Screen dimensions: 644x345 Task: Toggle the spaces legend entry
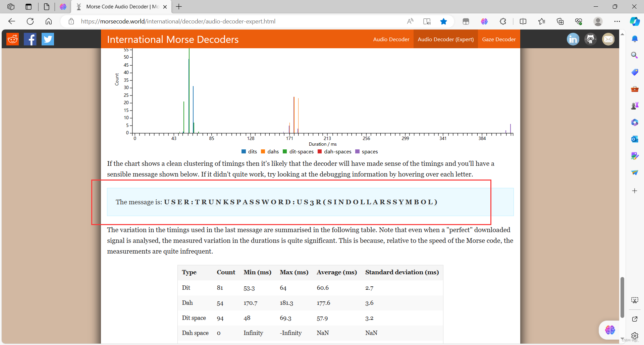pyautogui.click(x=366, y=152)
